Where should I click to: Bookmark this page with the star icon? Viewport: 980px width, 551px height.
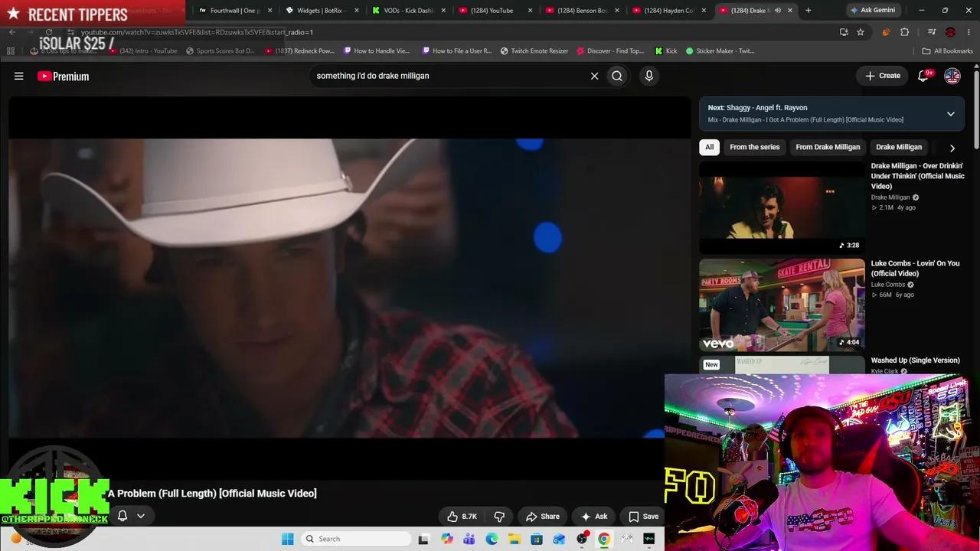point(861,32)
